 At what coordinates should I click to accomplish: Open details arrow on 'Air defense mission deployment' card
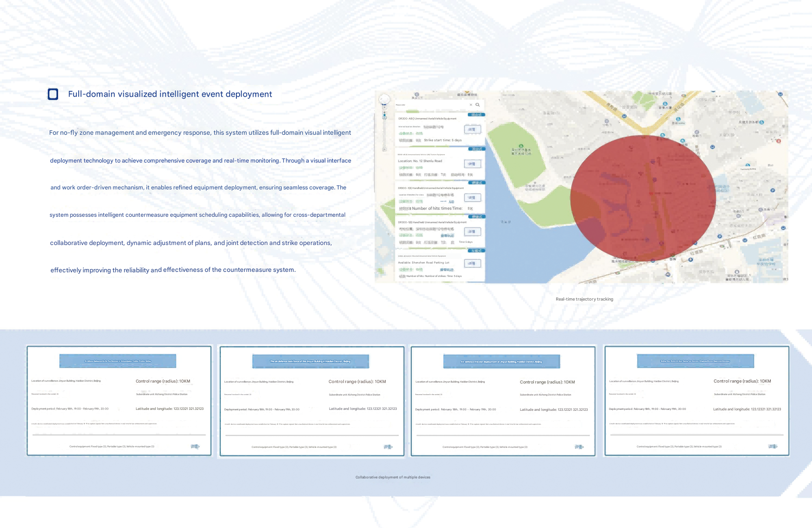(x=579, y=447)
